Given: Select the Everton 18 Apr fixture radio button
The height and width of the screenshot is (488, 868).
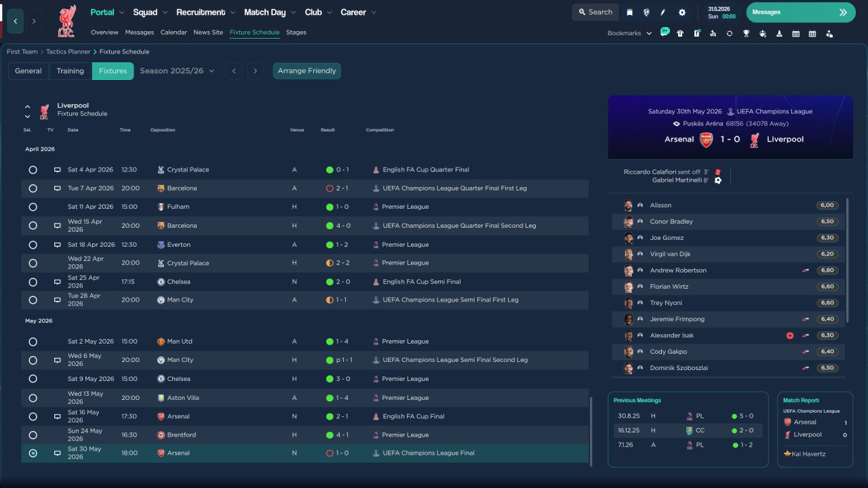Looking at the screenshot, I should coord(33,245).
